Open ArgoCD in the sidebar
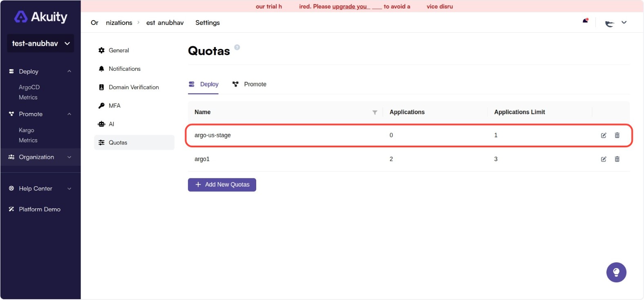The width and height of the screenshot is (644, 300). tap(29, 87)
